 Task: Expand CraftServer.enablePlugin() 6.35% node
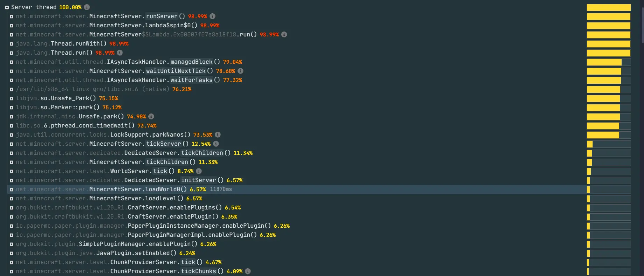(12, 217)
